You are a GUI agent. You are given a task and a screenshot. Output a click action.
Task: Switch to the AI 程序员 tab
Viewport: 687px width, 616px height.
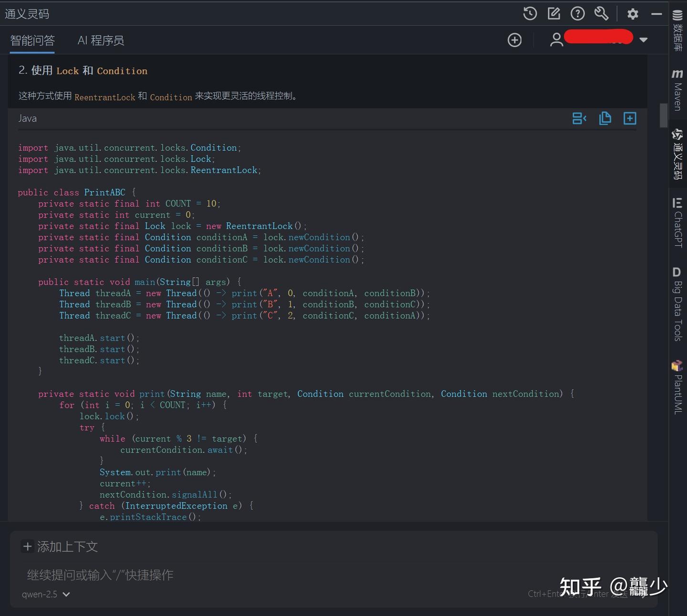tap(101, 41)
